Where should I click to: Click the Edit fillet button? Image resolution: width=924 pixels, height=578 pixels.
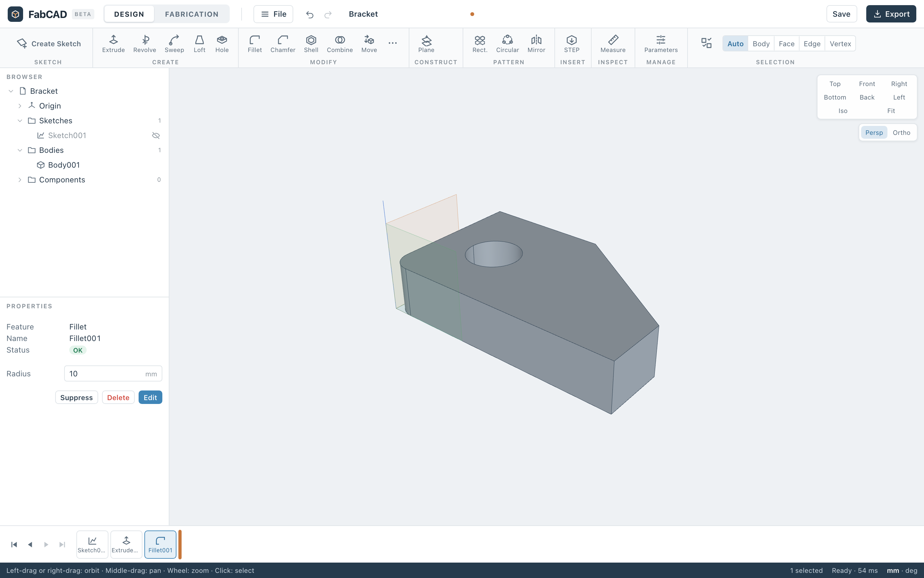(x=150, y=398)
